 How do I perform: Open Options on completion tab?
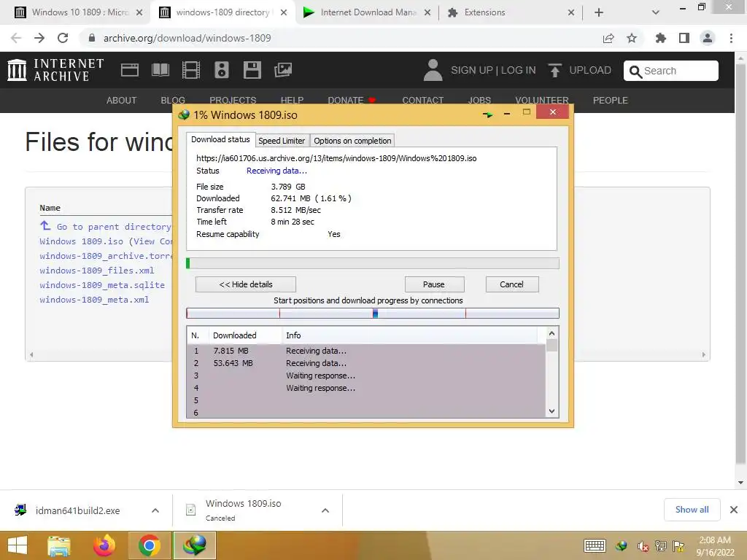[352, 141]
